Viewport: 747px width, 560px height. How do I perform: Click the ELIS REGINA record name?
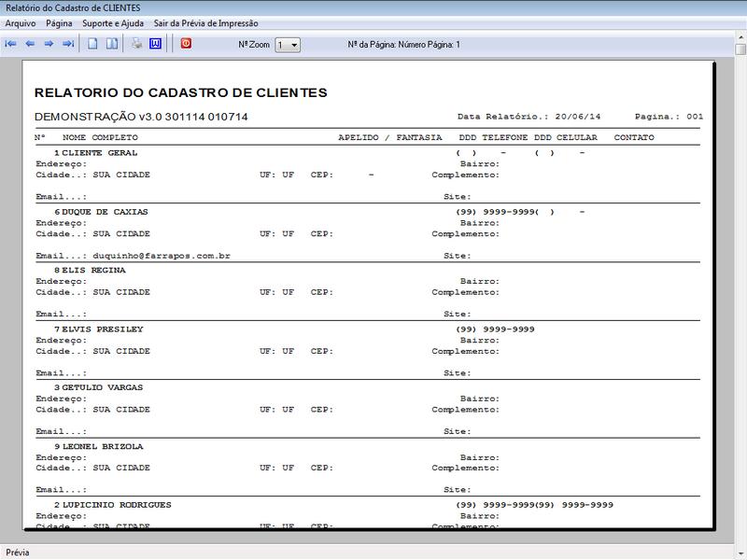coord(94,271)
